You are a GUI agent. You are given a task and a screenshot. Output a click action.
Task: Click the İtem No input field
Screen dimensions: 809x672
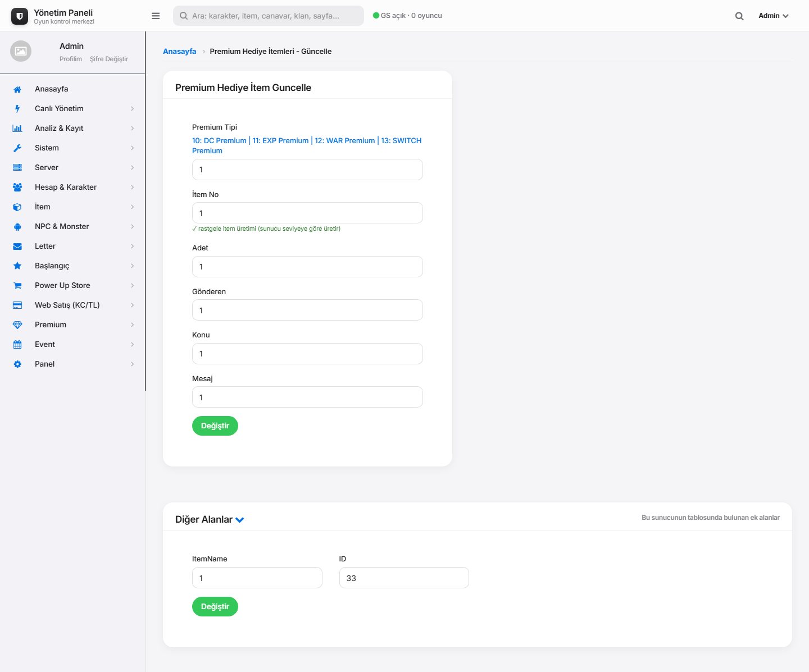[x=307, y=213]
